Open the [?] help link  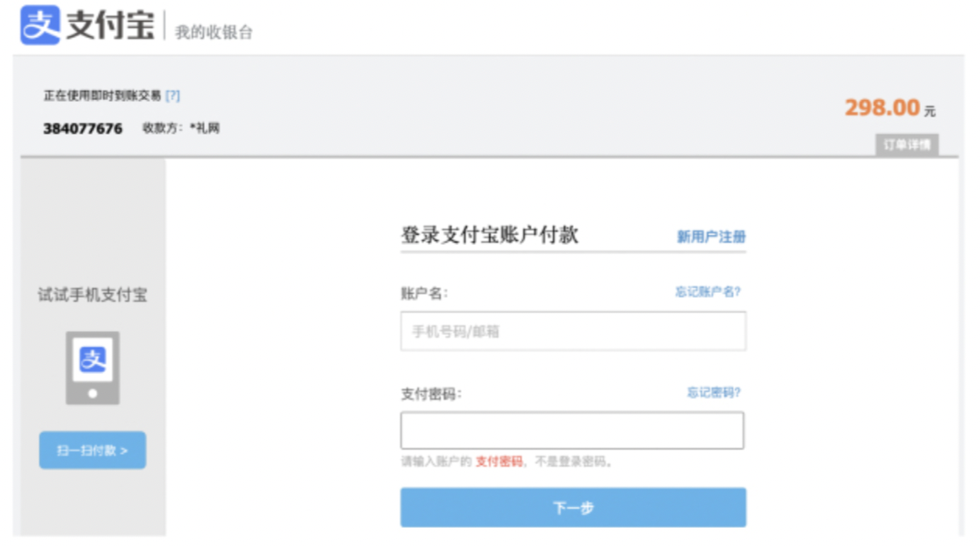coord(173,96)
